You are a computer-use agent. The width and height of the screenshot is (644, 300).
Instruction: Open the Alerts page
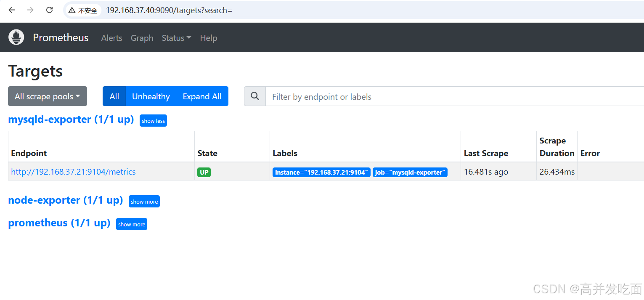pos(111,38)
